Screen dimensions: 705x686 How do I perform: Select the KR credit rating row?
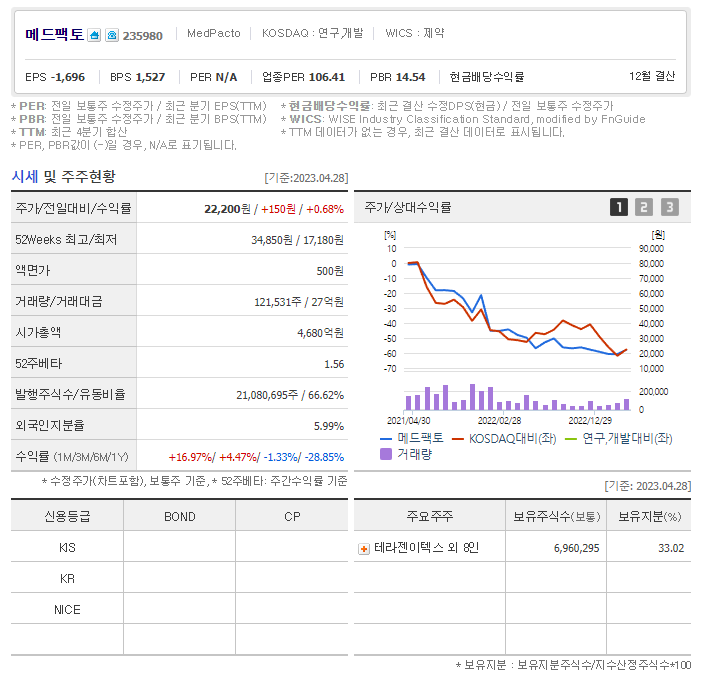coord(179,578)
